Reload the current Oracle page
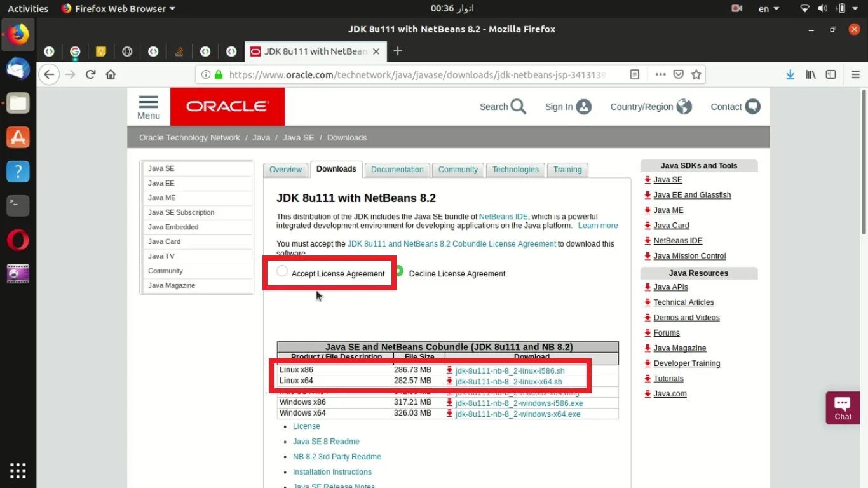Image resolution: width=868 pixels, height=488 pixels. 90,74
